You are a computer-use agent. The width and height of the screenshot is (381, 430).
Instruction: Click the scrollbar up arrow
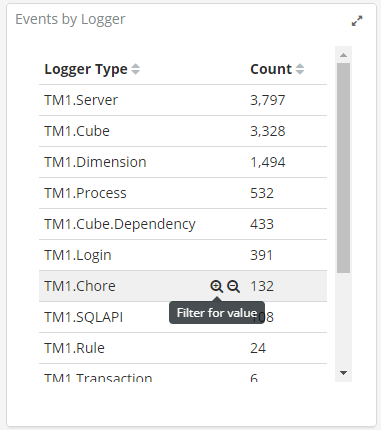pyautogui.click(x=343, y=55)
